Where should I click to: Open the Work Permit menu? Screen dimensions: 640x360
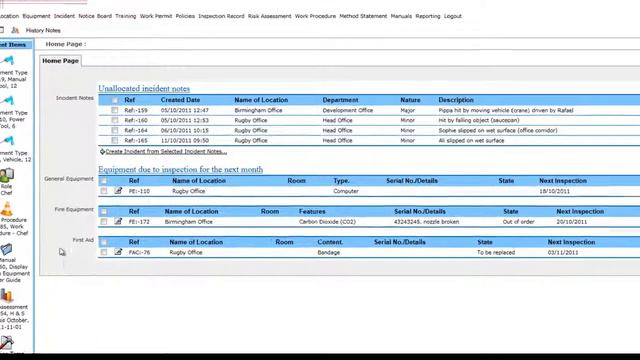[156, 16]
